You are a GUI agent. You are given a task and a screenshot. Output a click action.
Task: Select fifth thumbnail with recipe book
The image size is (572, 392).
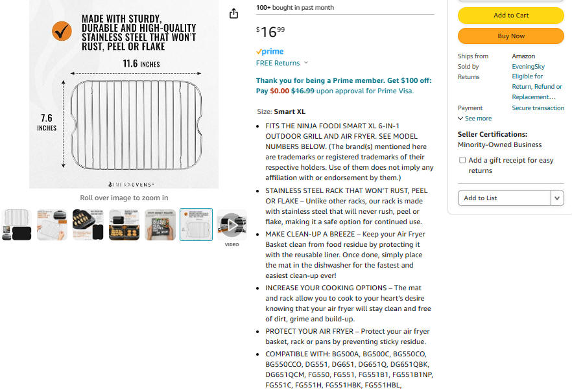160,225
